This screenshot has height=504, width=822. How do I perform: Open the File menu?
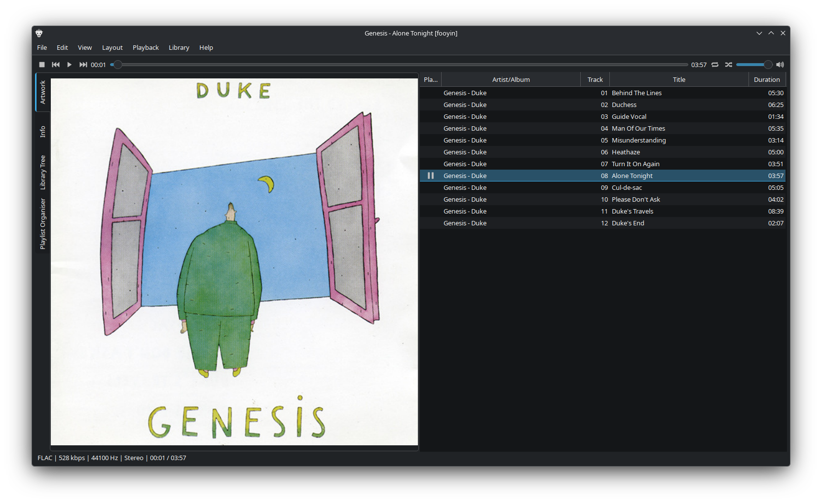pos(42,47)
